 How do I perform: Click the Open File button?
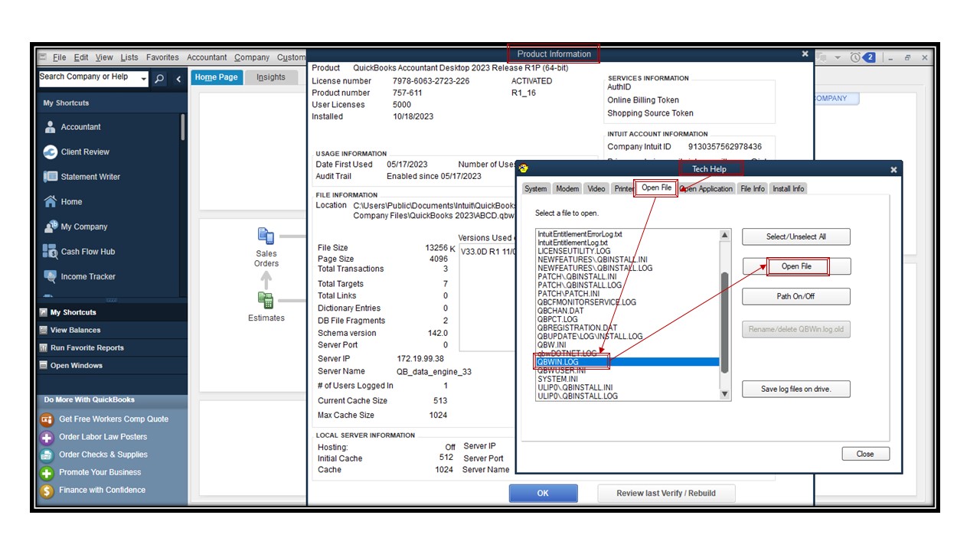point(796,266)
